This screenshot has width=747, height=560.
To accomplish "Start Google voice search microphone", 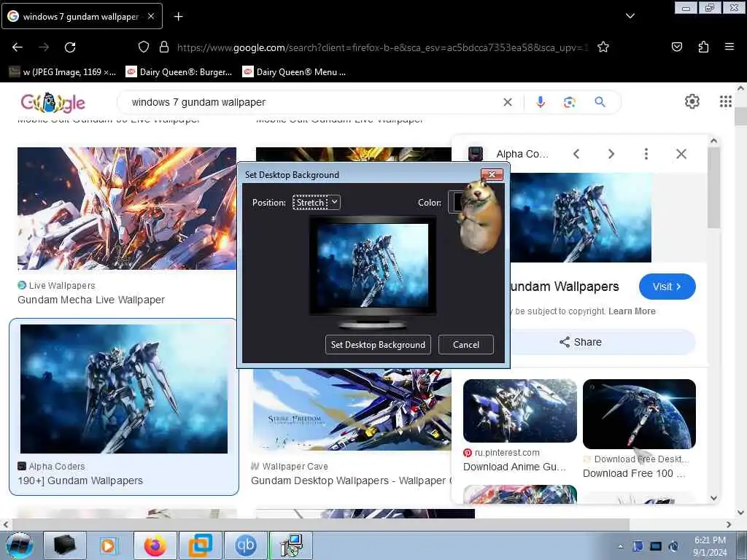I will [x=541, y=102].
